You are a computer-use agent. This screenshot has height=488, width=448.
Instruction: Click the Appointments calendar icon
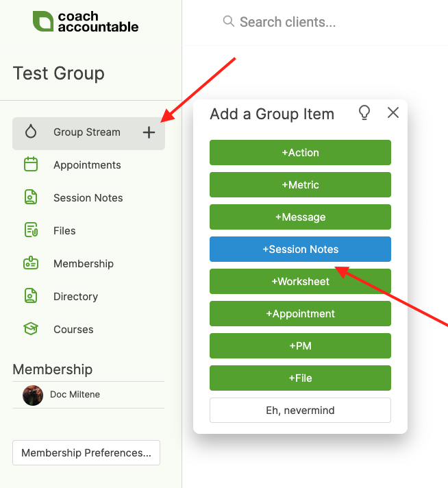31,164
